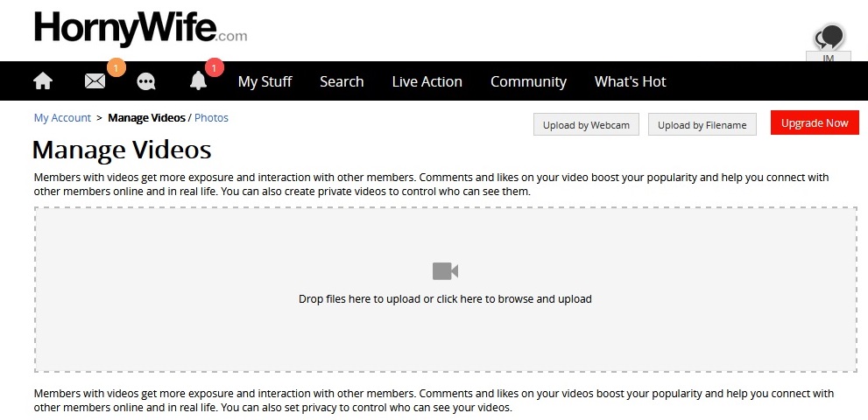Open the Community menu
868x420 pixels.
pos(528,82)
